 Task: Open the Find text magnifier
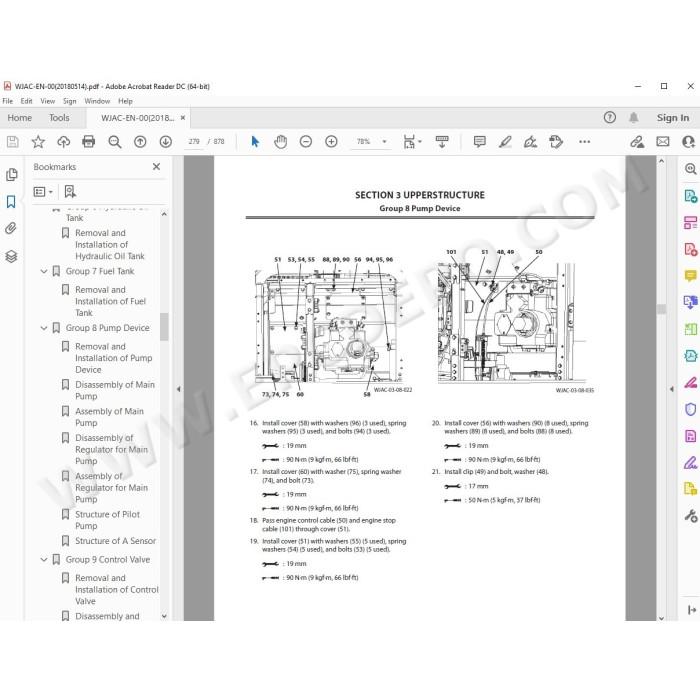click(x=115, y=142)
